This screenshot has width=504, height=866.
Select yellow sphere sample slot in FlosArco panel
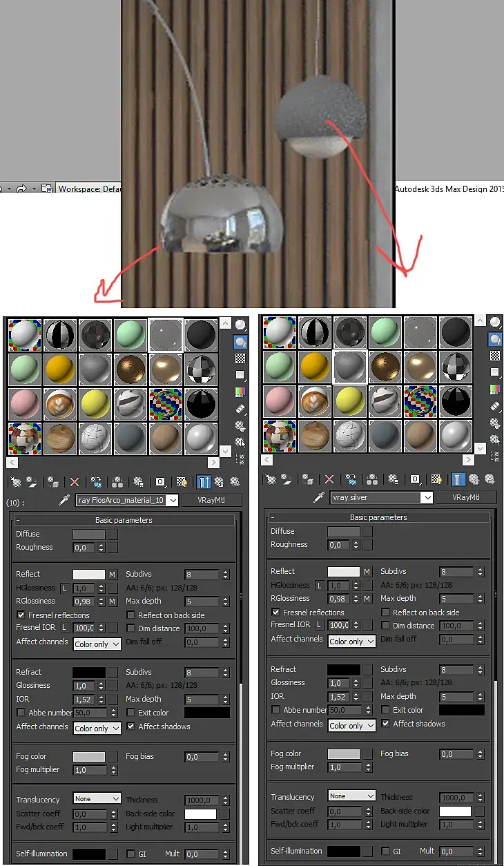95,404
